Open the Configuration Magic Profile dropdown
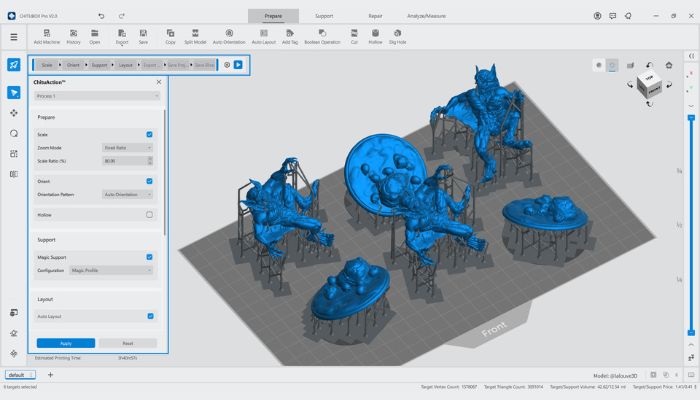 click(111, 271)
